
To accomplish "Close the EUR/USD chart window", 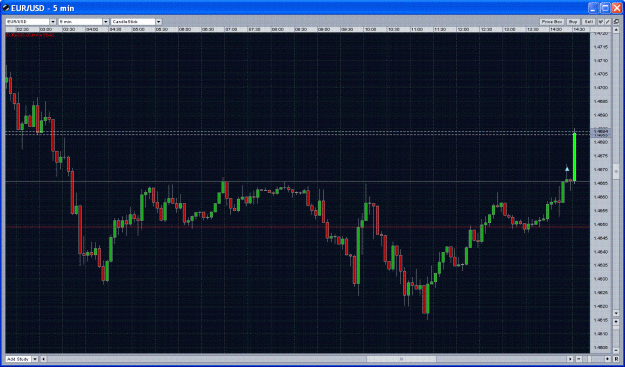I will coord(617,8).
